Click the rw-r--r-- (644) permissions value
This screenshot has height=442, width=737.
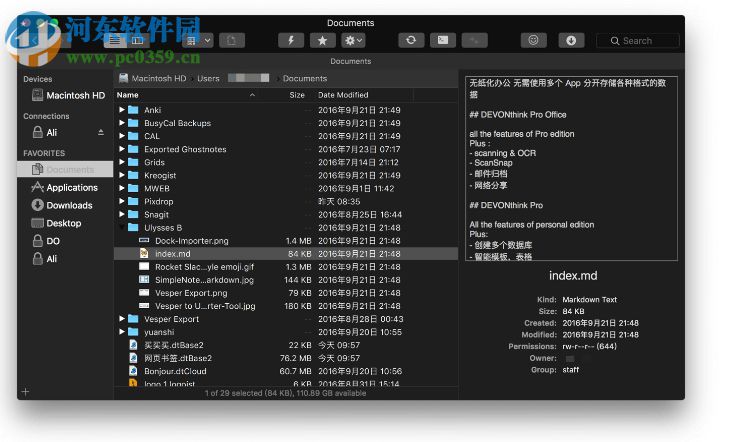point(589,347)
